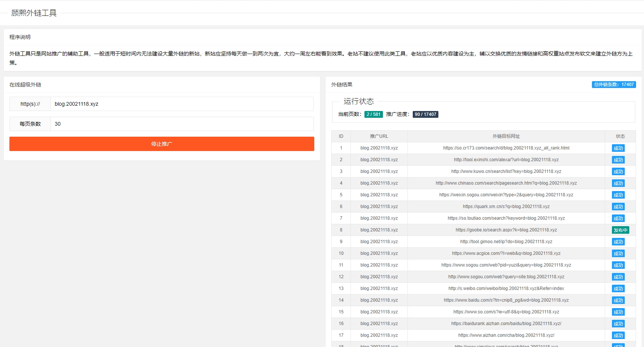Click the 当前页数 label
The width and height of the screenshot is (644, 347).
[350, 114]
